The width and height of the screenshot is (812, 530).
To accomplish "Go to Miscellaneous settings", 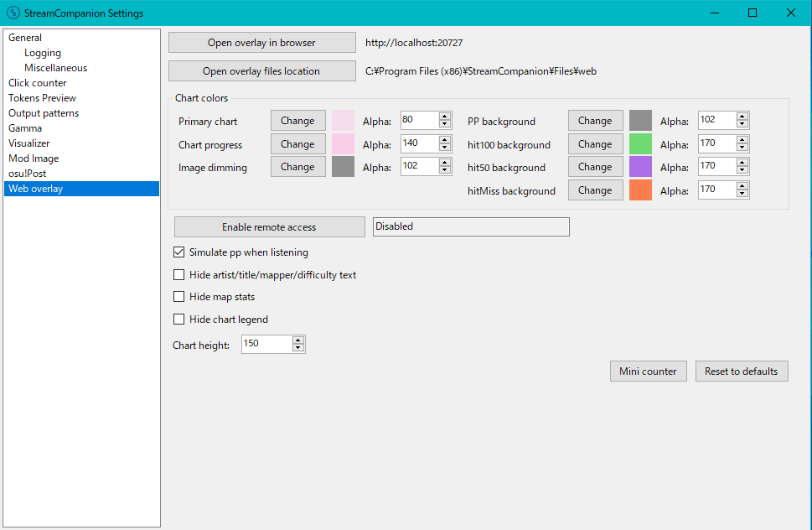I will pyautogui.click(x=55, y=68).
